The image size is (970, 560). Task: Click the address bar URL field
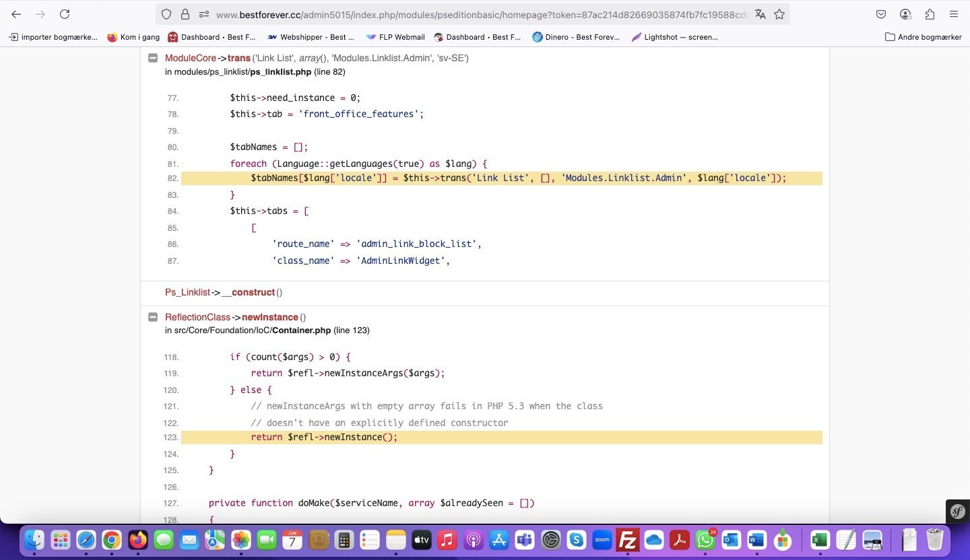472,14
